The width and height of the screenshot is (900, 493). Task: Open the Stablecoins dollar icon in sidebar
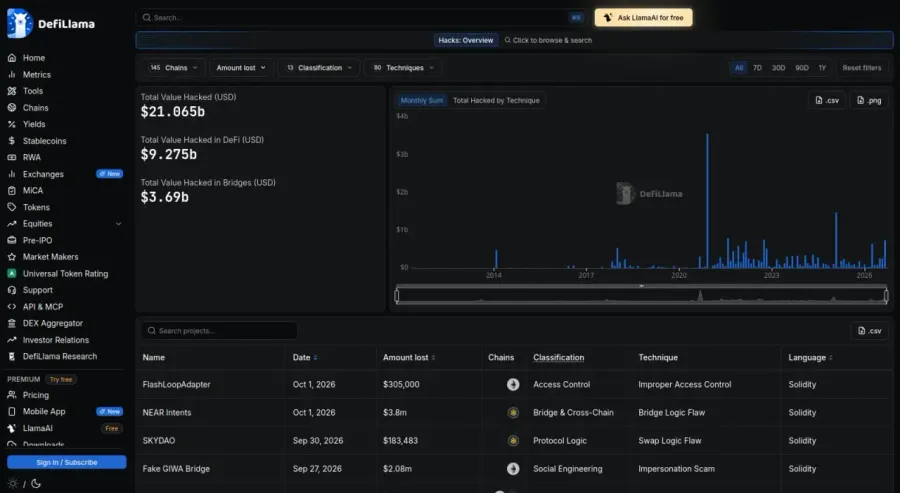11,141
